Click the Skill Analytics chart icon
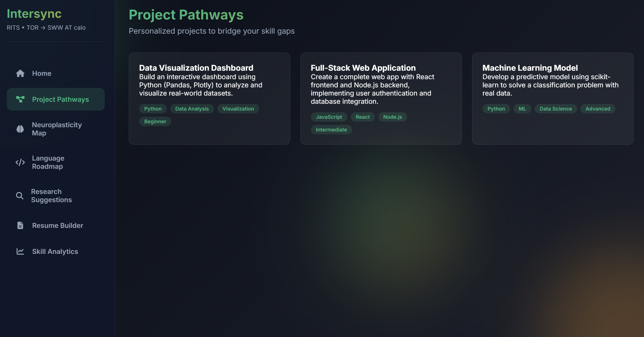This screenshot has height=337, width=644. coord(20,251)
